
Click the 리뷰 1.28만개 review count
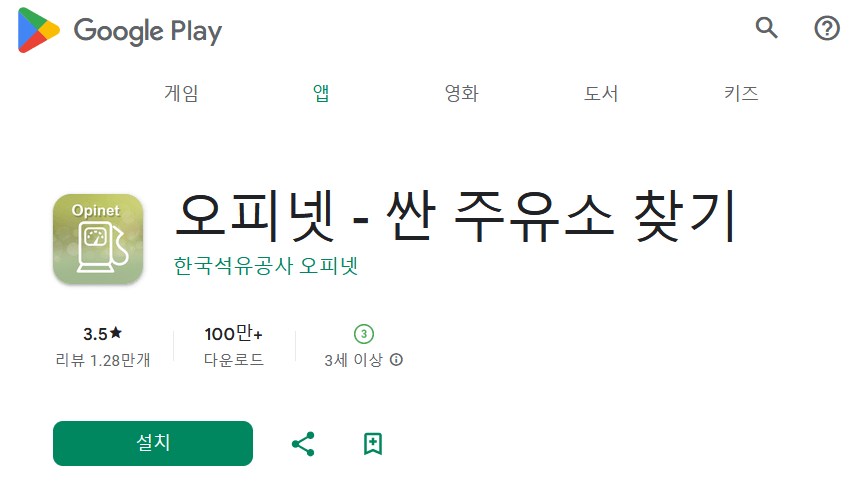pyautogui.click(x=103, y=360)
